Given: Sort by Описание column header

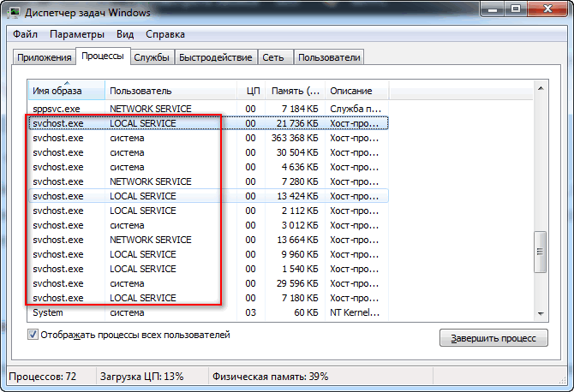Looking at the screenshot, I should click(357, 91).
